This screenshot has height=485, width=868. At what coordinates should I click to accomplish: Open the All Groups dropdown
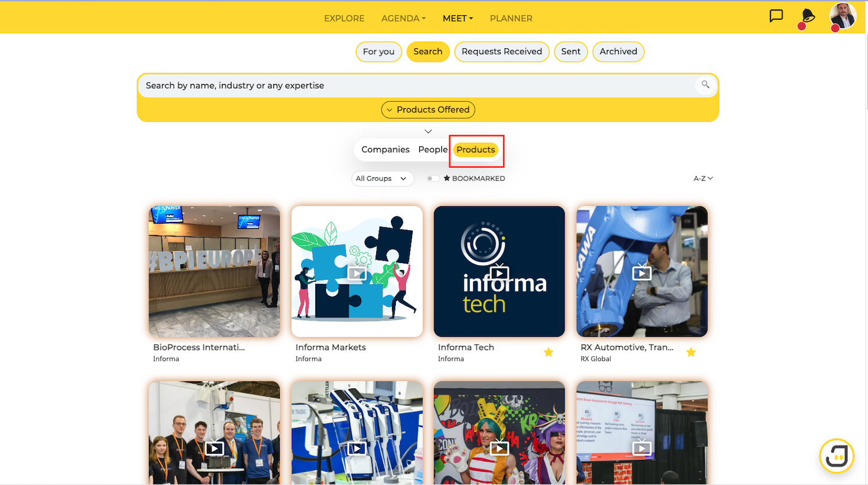click(383, 178)
